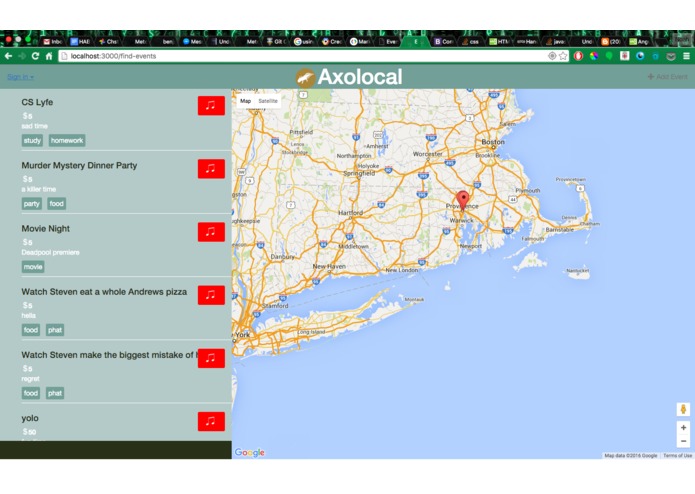Click the address bar URL field
This screenshot has height=494, width=695.
tap(306, 56)
